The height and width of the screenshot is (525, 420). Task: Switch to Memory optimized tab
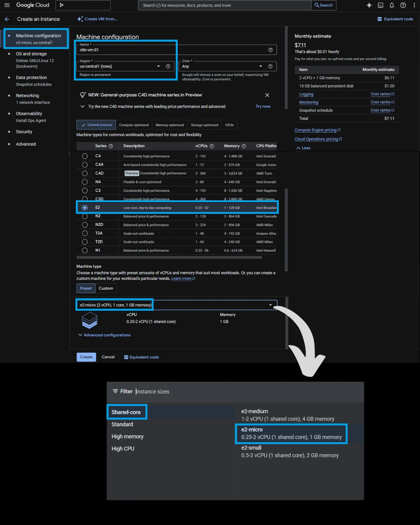[x=170, y=125]
